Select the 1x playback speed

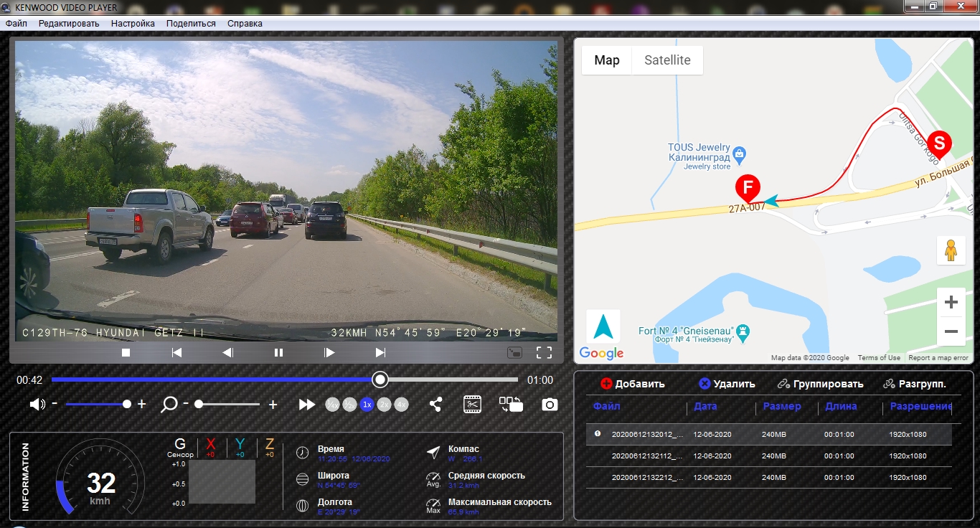367,405
